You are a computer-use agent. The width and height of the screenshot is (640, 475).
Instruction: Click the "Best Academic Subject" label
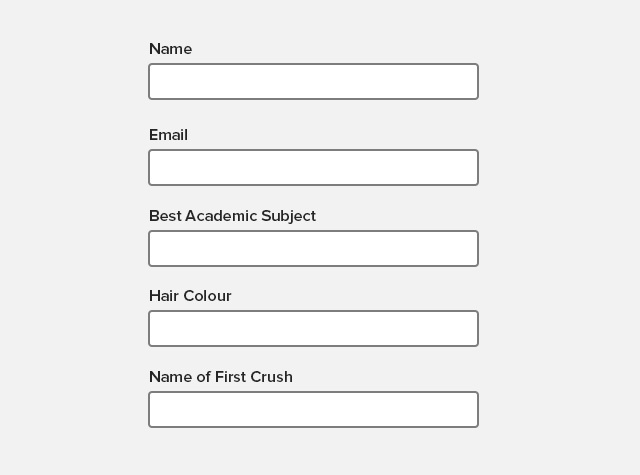pyautogui.click(x=232, y=216)
